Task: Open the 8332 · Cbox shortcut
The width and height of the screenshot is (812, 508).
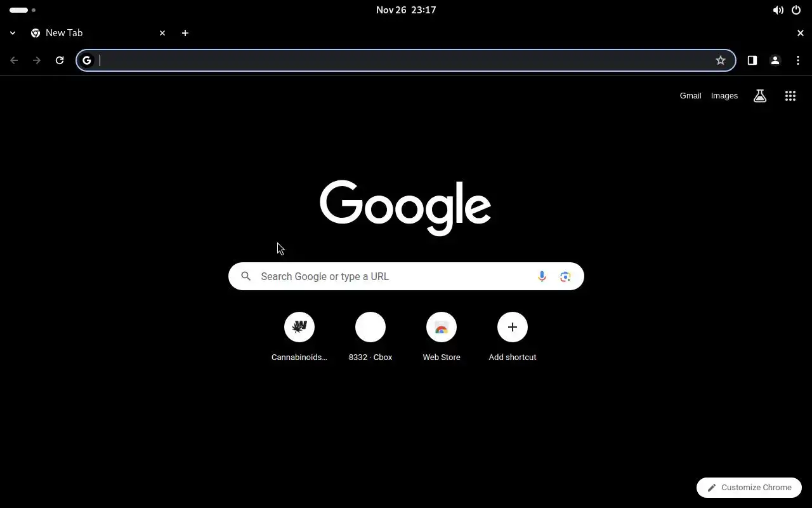Action: 370,337
